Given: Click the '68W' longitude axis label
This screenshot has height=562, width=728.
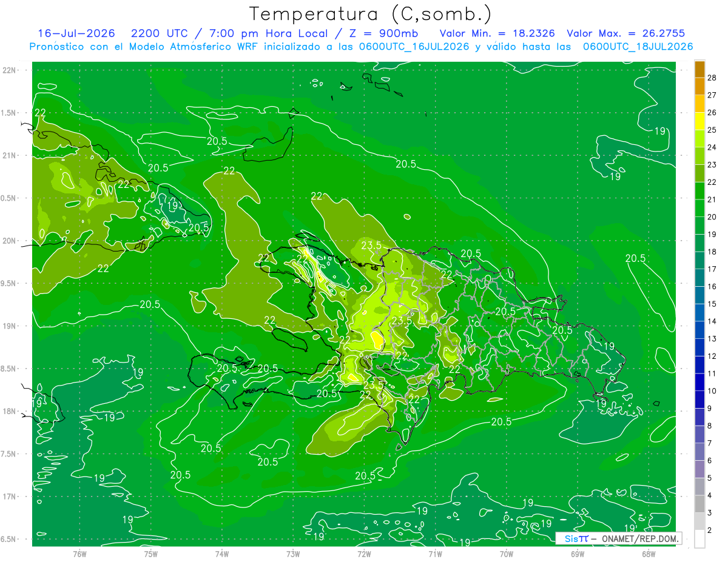Looking at the screenshot, I should [649, 554].
